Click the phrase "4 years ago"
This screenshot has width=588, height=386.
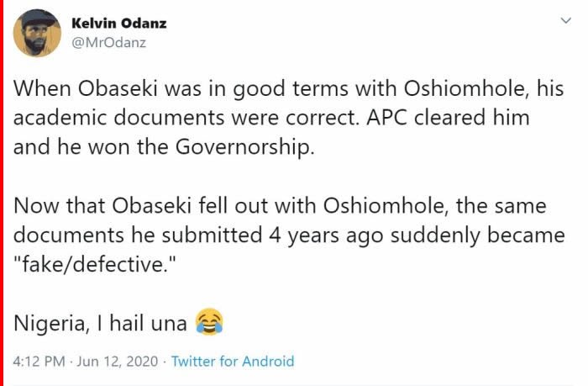[326, 235]
